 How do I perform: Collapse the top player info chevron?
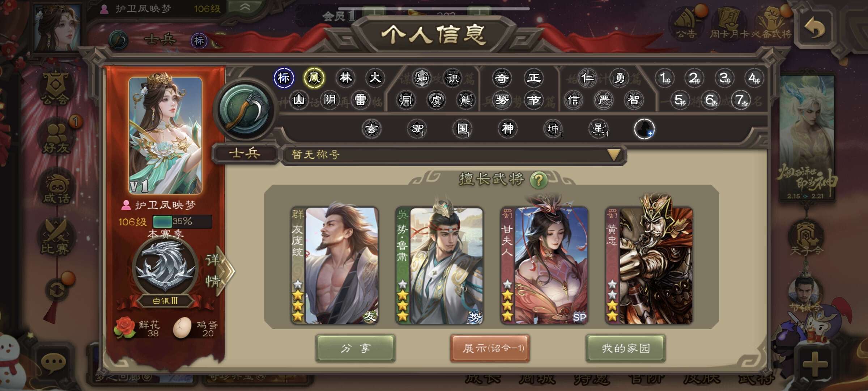click(x=245, y=8)
